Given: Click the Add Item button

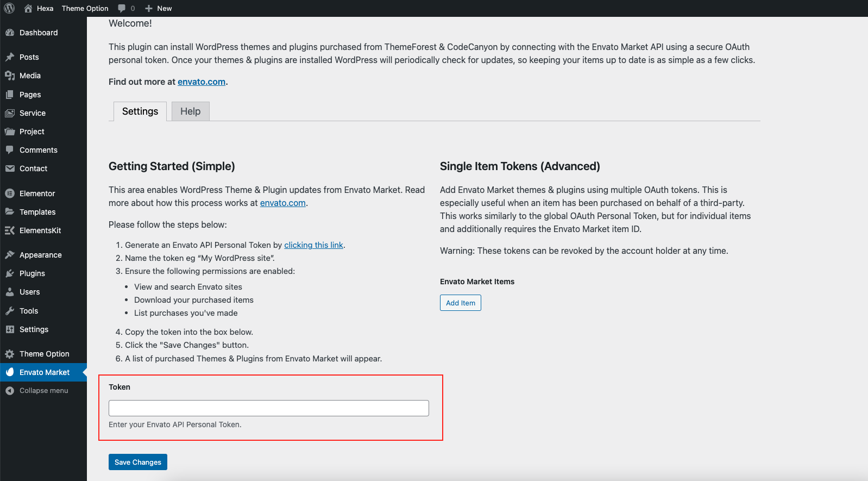Looking at the screenshot, I should (461, 303).
